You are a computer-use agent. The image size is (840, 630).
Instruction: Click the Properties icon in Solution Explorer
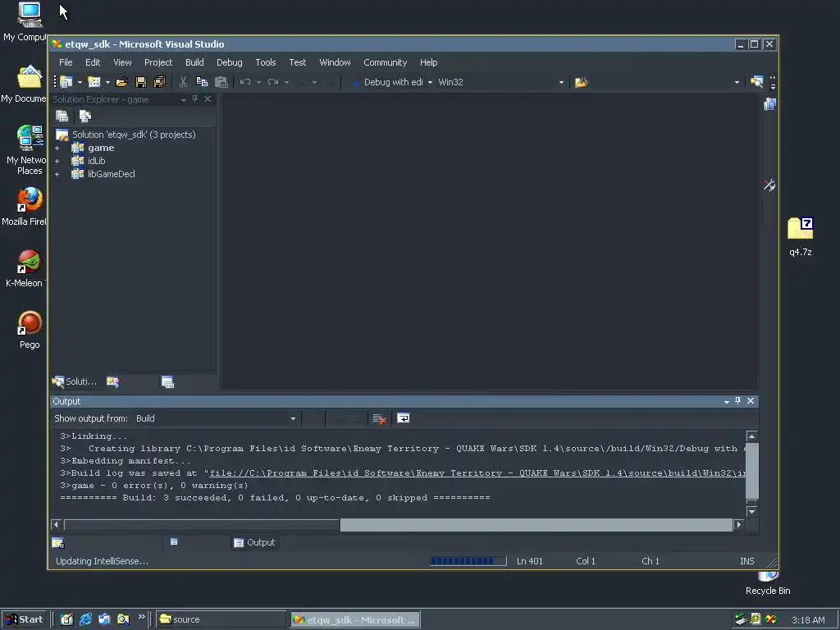62,116
